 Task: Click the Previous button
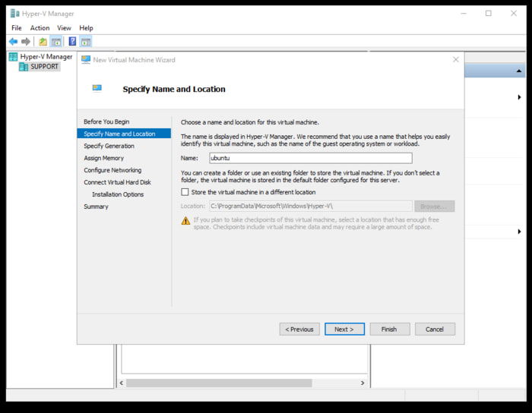[x=299, y=329]
